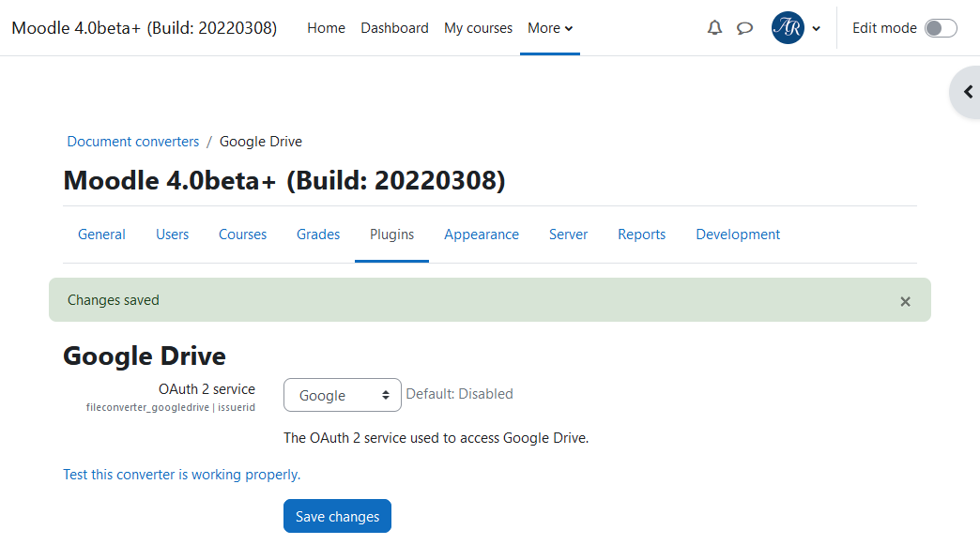Expand the user menu arrow beside avatar
The width and height of the screenshot is (980, 545).
point(817,29)
